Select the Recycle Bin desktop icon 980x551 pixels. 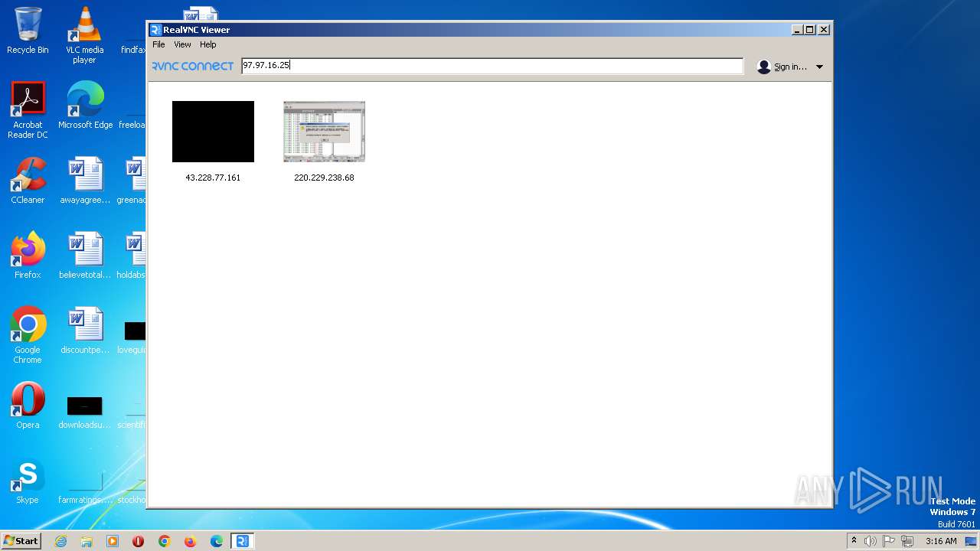pyautogui.click(x=28, y=31)
